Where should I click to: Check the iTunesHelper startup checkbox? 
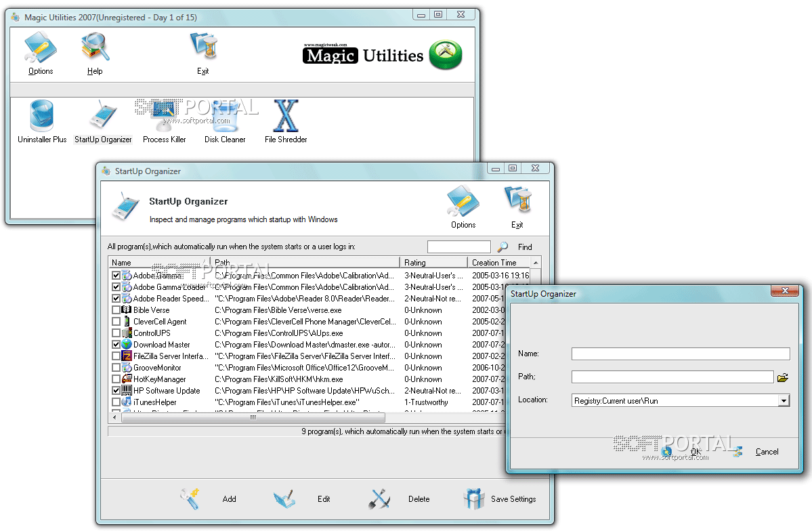116,402
